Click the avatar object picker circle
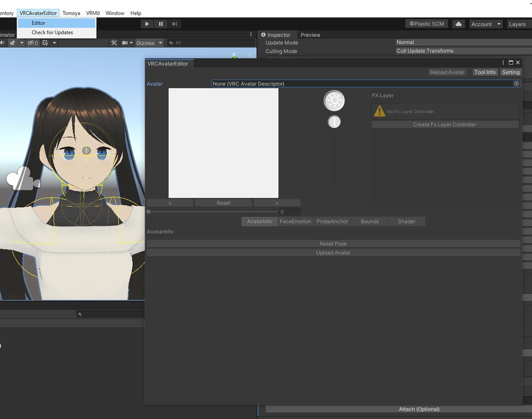This screenshot has width=532, height=419. tap(516, 83)
